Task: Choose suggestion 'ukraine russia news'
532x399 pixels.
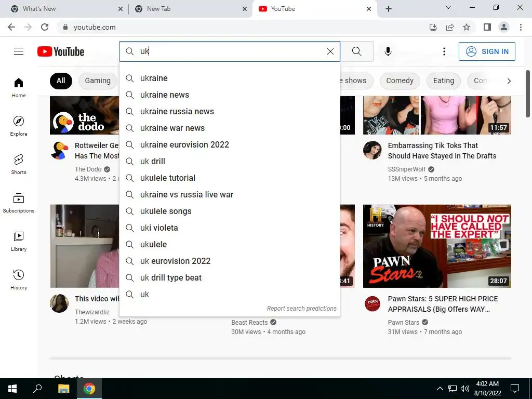Action: (230, 111)
